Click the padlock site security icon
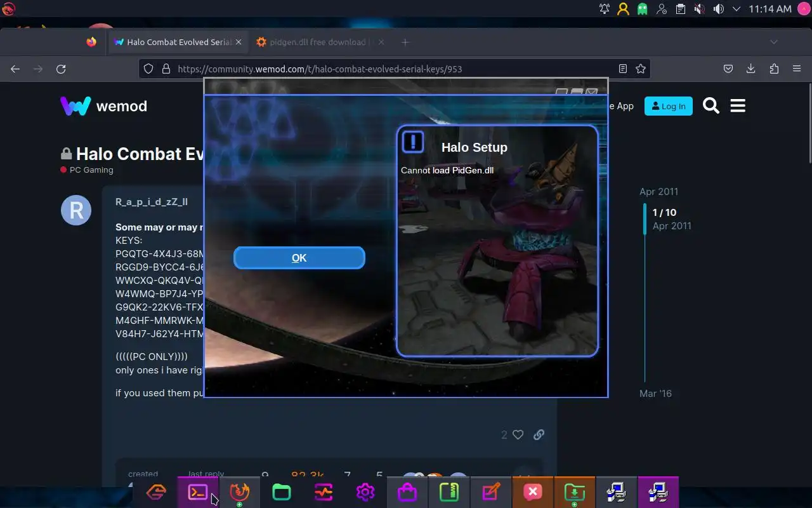 point(166,69)
